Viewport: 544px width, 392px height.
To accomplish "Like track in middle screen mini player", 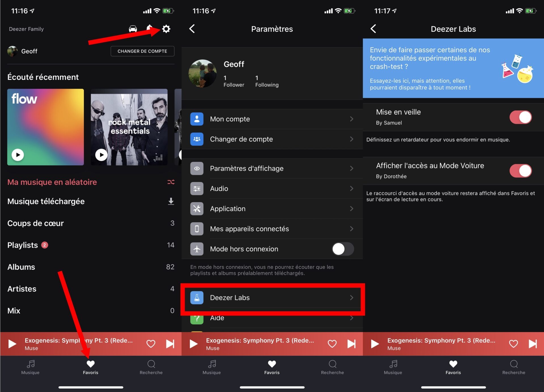I will (x=332, y=344).
